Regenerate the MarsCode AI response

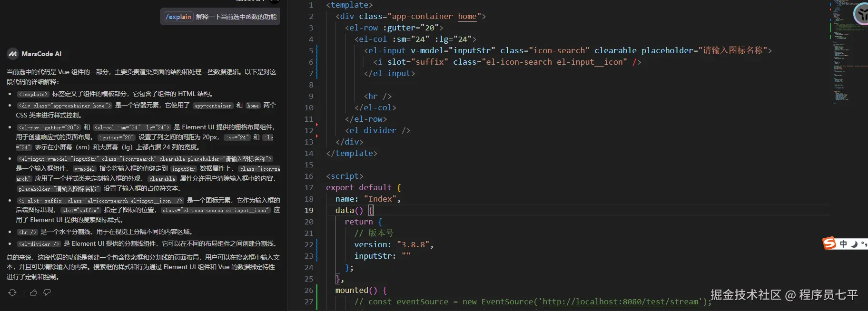coord(12,292)
